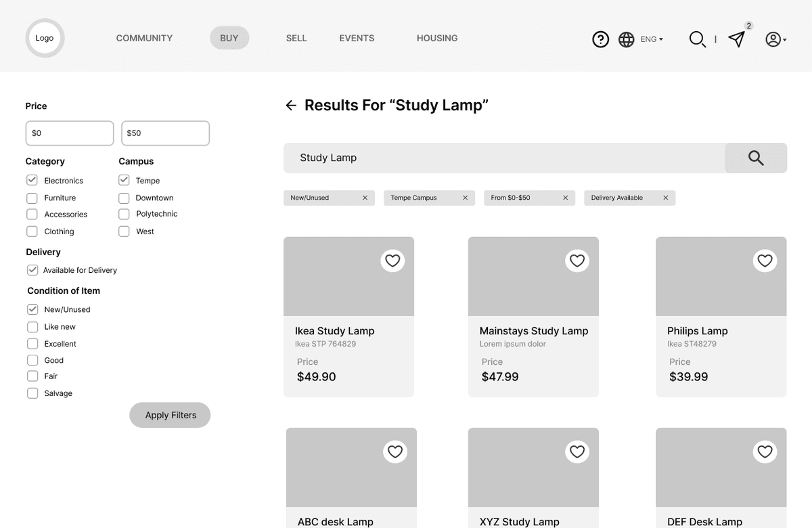The width and height of the screenshot is (812, 528).
Task: Open the Ikea Study Lamp listing title
Action: [334, 331]
